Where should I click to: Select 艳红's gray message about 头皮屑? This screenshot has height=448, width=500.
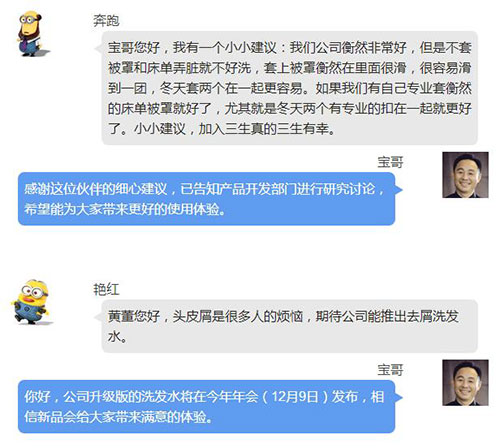coord(289,326)
